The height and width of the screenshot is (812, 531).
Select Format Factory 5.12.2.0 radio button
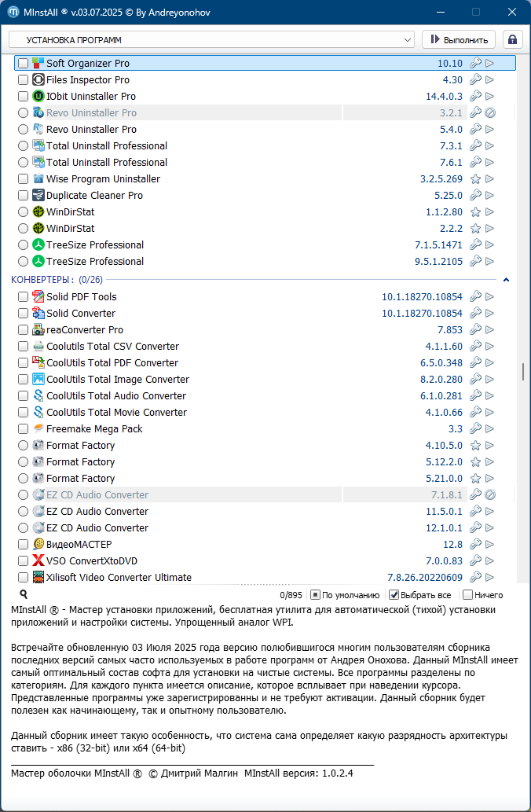point(23,462)
